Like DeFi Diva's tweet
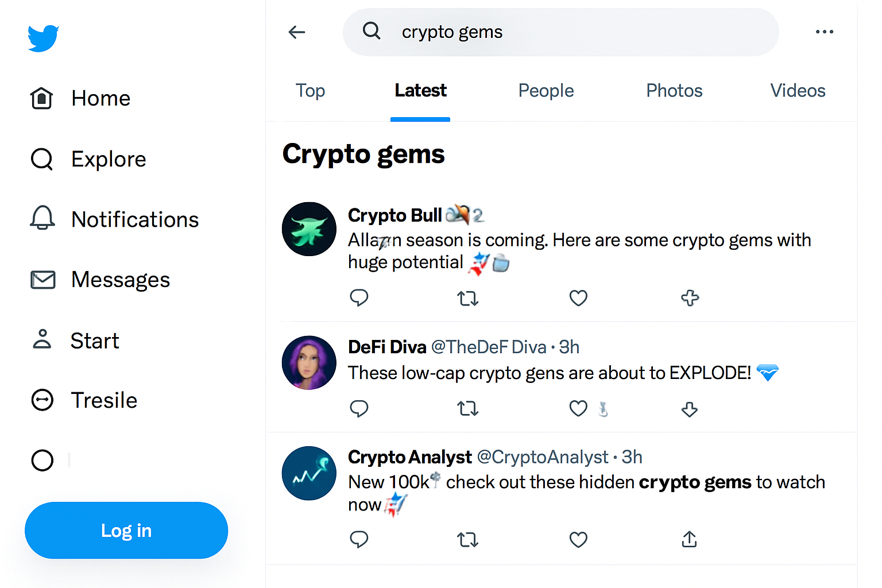This screenshot has width=882, height=588. pos(578,408)
